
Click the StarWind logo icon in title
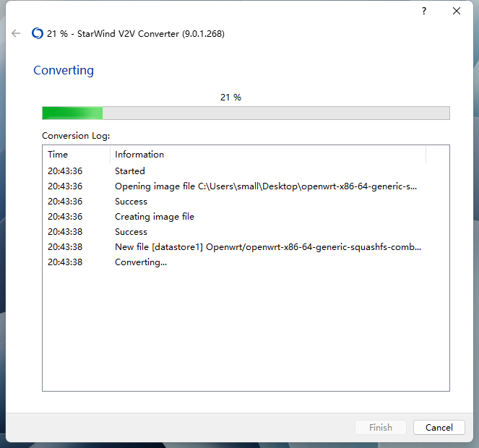pos(38,33)
